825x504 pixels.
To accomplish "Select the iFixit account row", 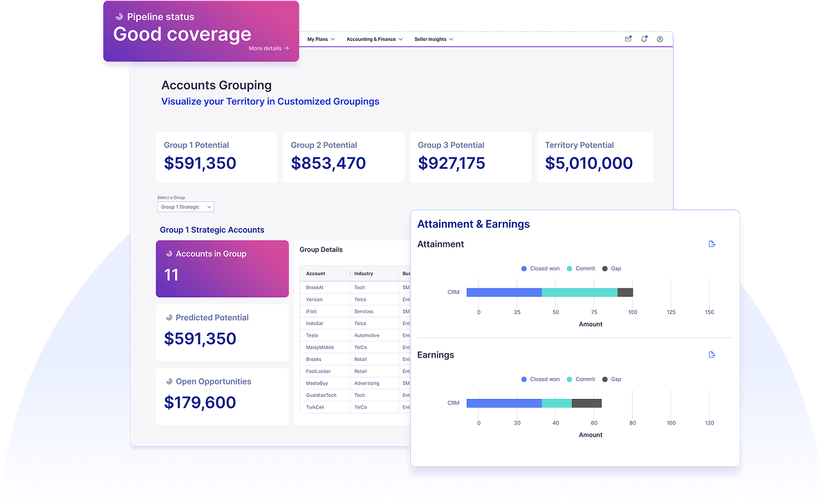I will pyautogui.click(x=355, y=311).
